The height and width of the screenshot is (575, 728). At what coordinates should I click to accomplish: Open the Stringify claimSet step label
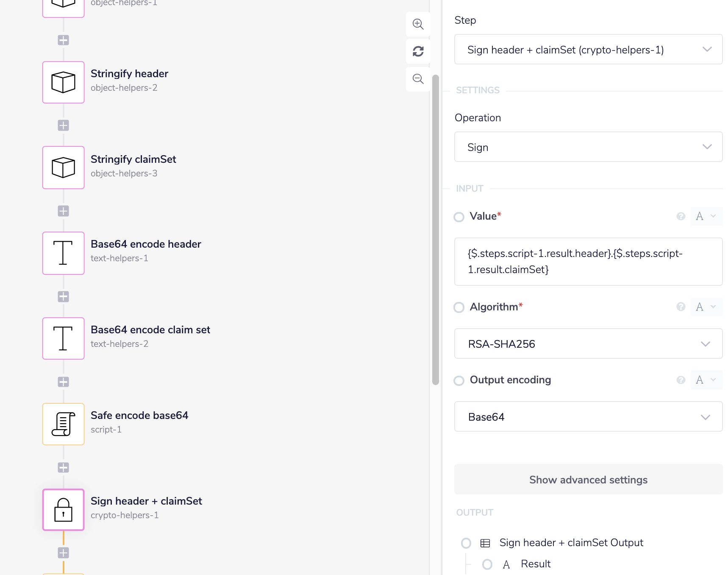[133, 159]
